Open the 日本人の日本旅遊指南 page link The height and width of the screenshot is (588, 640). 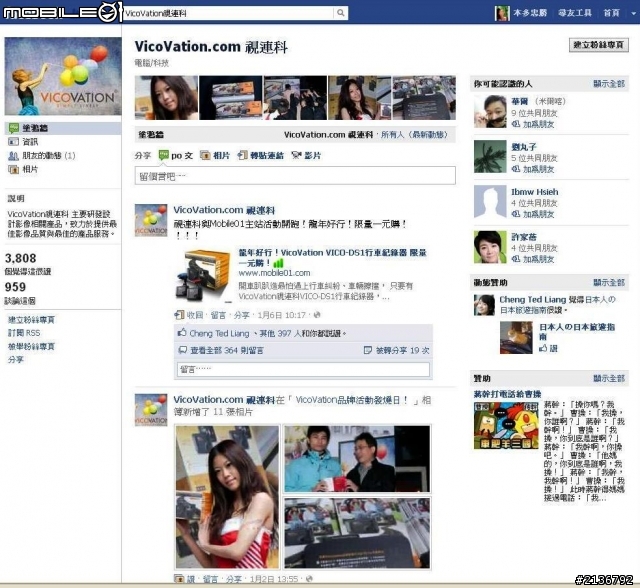coord(577,332)
